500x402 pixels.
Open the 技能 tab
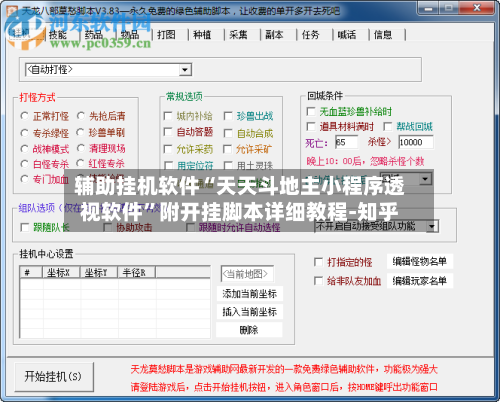[58, 35]
